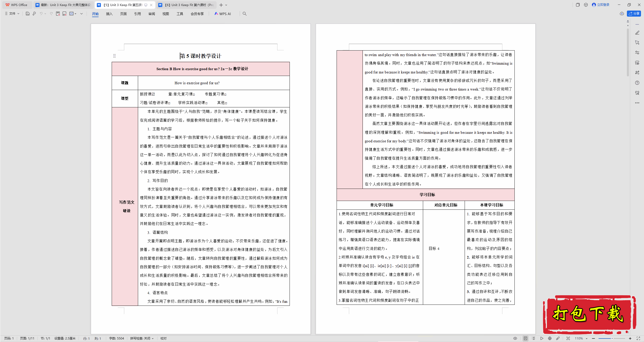Open the pen edit tool in sidebar
This screenshot has width=644, height=342.
tap(637, 33)
